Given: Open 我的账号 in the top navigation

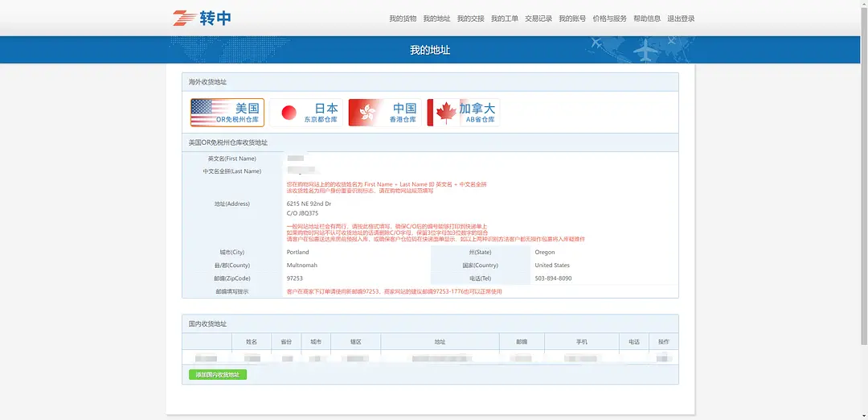Looking at the screenshot, I should (x=572, y=19).
